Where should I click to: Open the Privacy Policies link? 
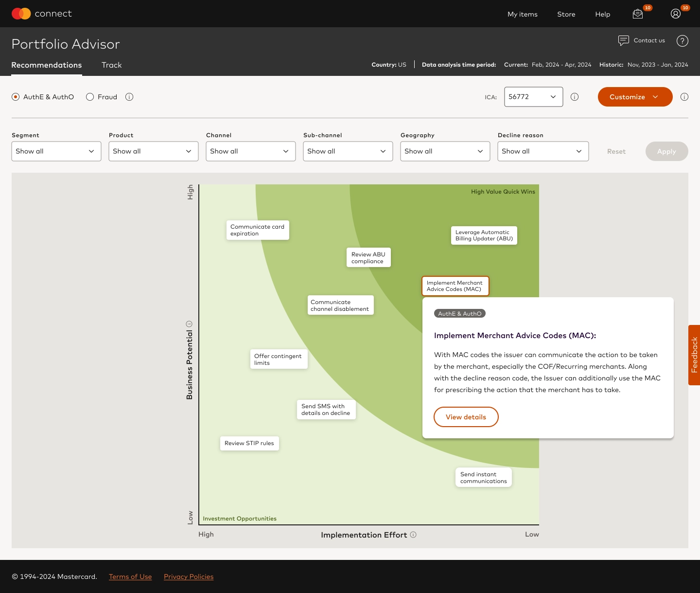pyautogui.click(x=189, y=576)
